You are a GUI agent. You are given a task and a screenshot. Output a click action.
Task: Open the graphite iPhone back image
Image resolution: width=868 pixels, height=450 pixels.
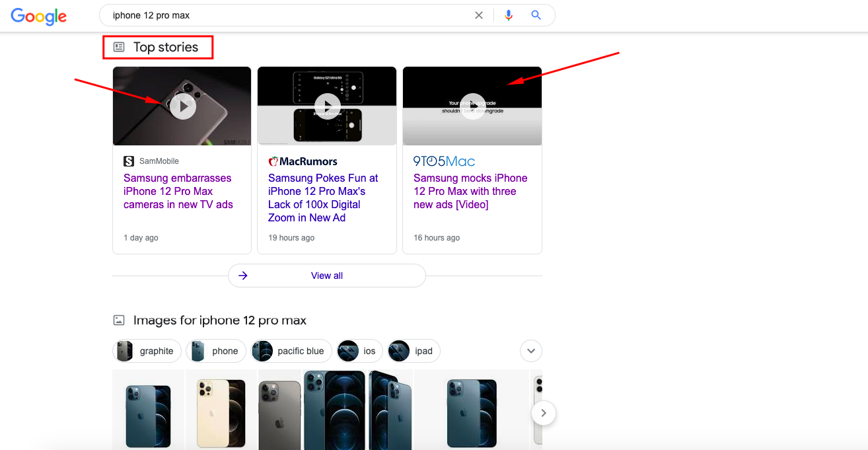pos(279,410)
